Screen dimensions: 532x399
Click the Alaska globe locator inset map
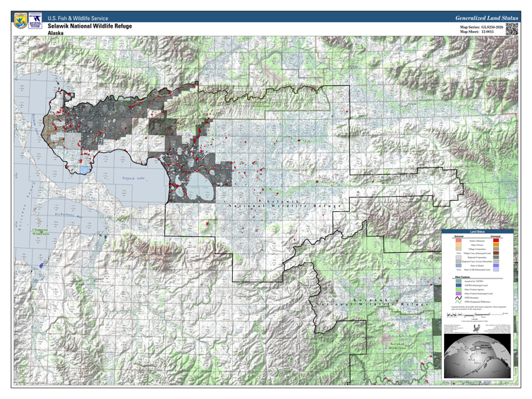[x=477, y=356]
